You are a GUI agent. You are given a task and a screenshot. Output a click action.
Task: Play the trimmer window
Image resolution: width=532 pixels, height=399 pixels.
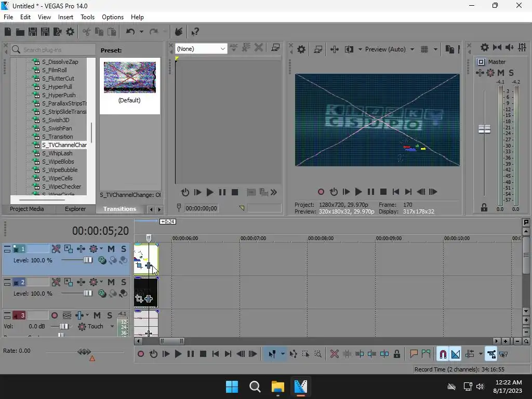click(210, 192)
